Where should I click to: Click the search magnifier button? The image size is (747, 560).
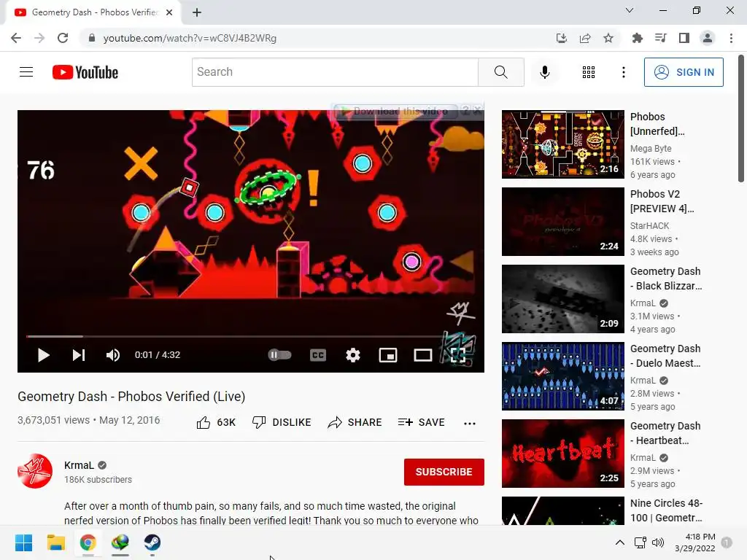pos(500,72)
